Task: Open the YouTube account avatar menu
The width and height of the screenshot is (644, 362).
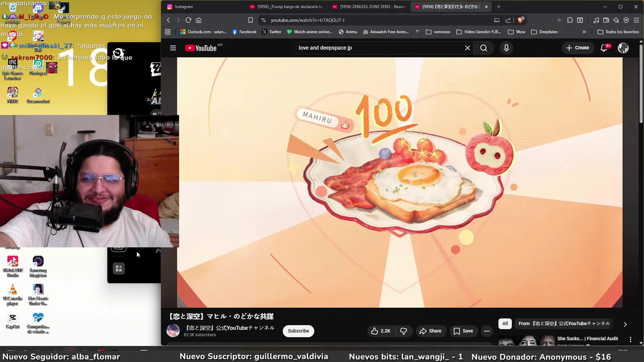Action: pos(623,48)
